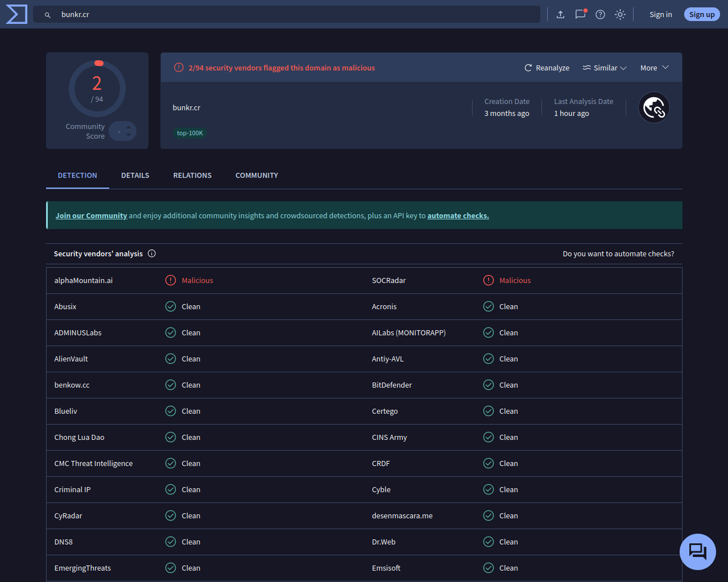
Task: Click the bunkr.cr search input field
Action: click(x=287, y=14)
